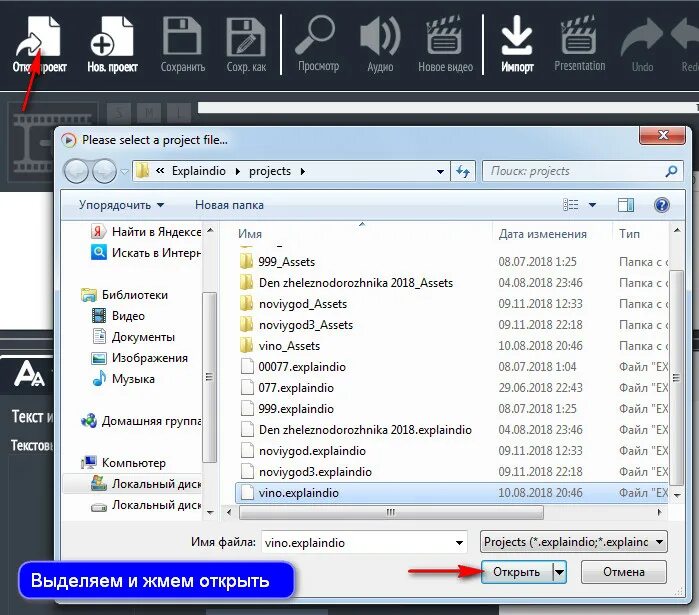The width and height of the screenshot is (699, 615).
Task: Expand the address bar history dropdown
Action: pyautogui.click(x=440, y=172)
